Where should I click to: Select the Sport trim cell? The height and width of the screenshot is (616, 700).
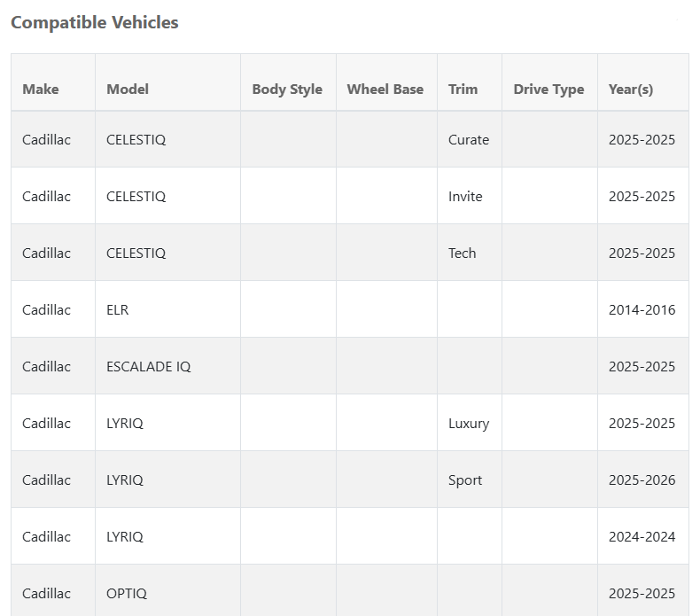[x=465, y=480]
